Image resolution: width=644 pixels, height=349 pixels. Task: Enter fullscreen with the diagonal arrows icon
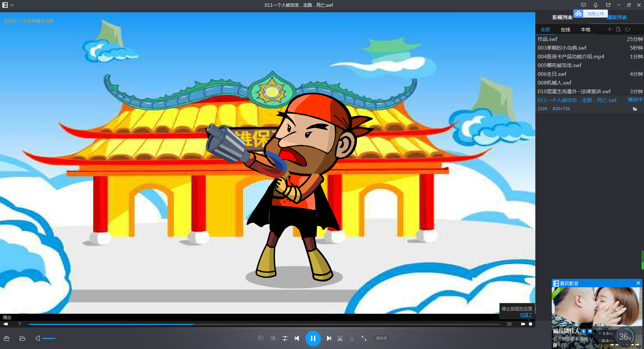click(x=364, y=338)
